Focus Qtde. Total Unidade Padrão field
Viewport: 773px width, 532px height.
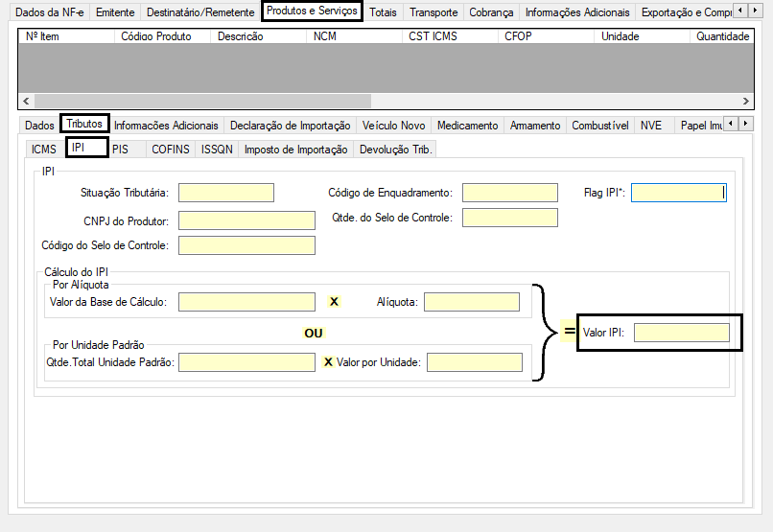click(x=246, y=362)
